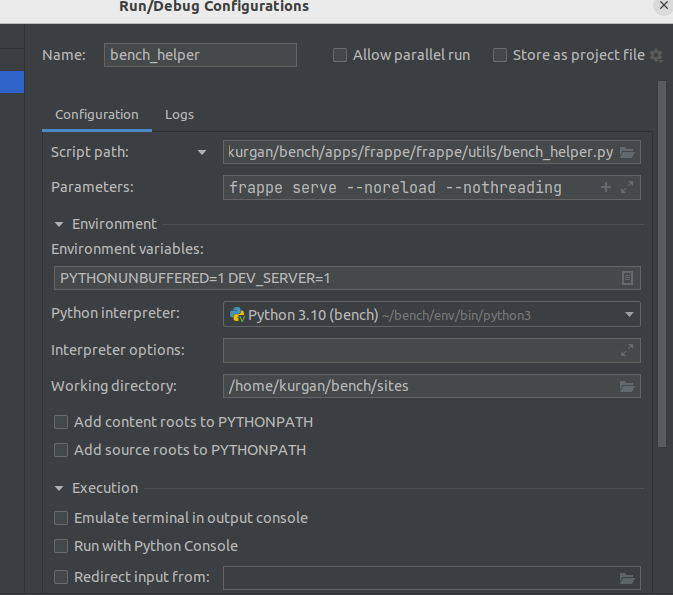Image resolution: width=673 pixels, height=595 pixels.
Task: Open environment variables editor icon
Action: [627, 278]
